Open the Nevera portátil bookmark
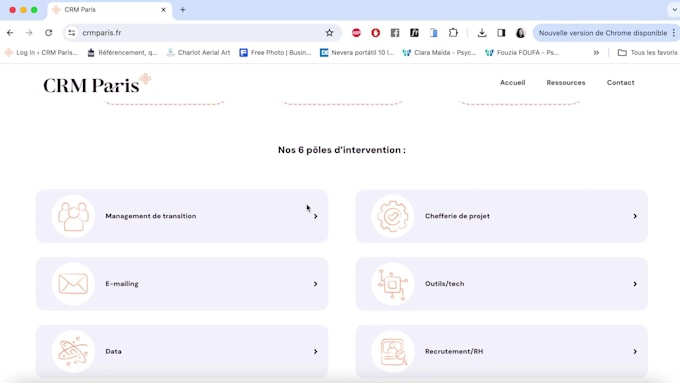 [357, 52]
